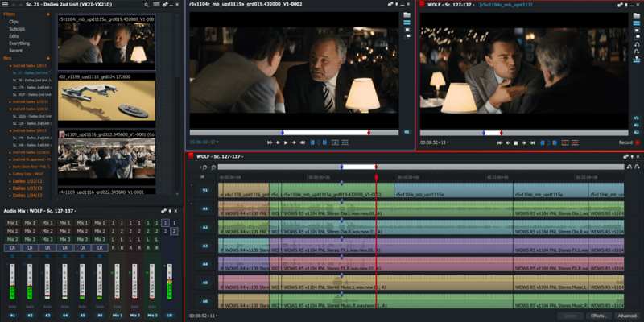Viewport: 644px width, 322px height.
Task: Click the Advanced button
Action: 626,316
